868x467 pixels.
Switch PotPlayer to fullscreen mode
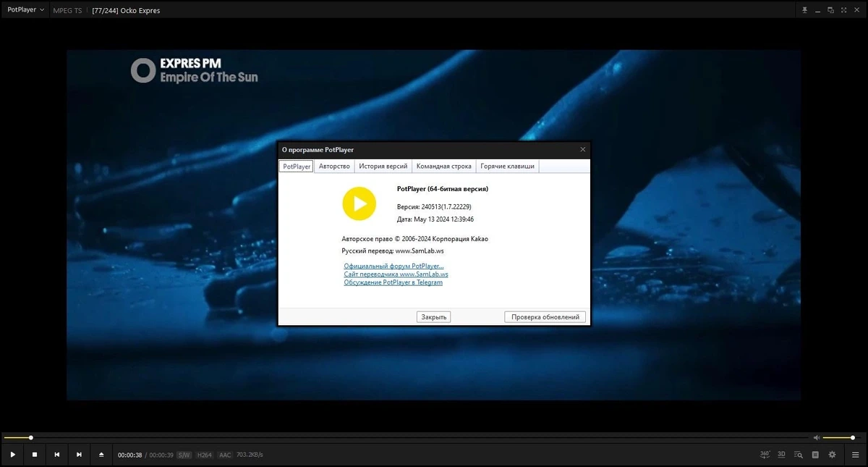843,10
